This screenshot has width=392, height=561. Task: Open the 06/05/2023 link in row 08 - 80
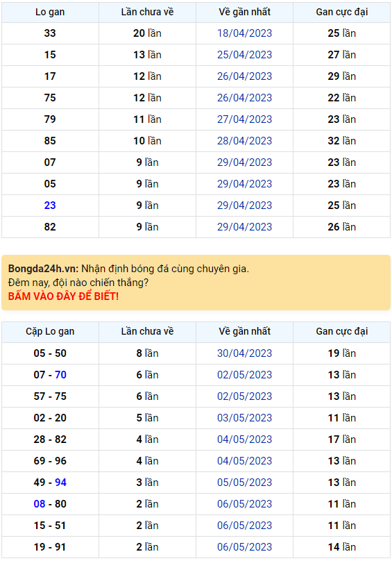click(244, 504)
